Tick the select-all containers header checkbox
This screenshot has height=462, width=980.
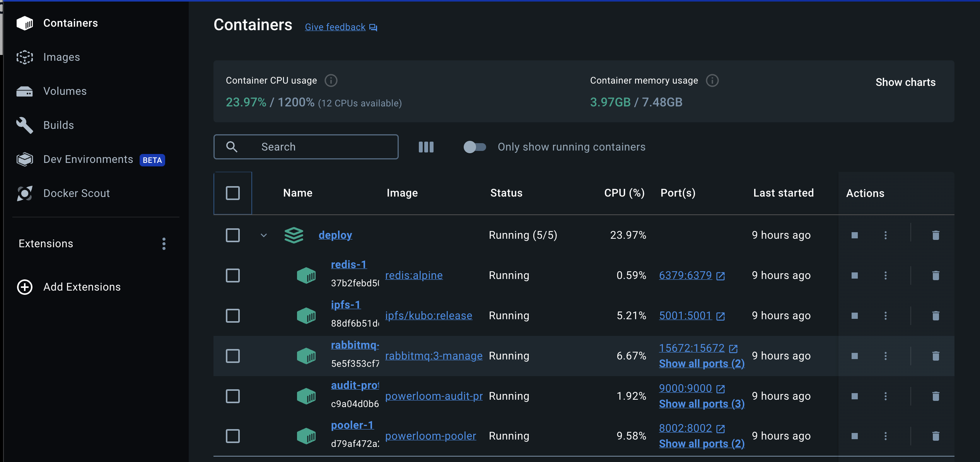233,193
